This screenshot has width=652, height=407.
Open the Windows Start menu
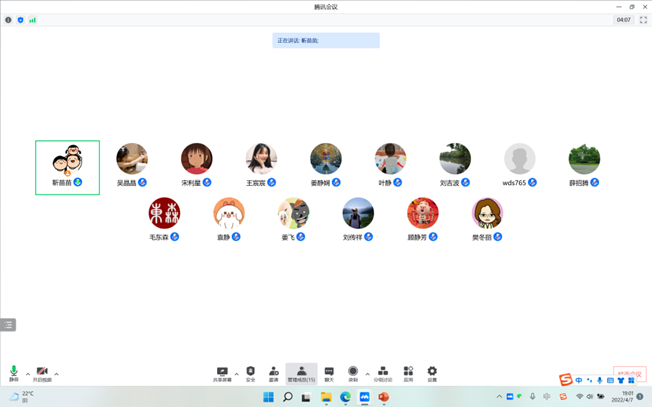268,397
